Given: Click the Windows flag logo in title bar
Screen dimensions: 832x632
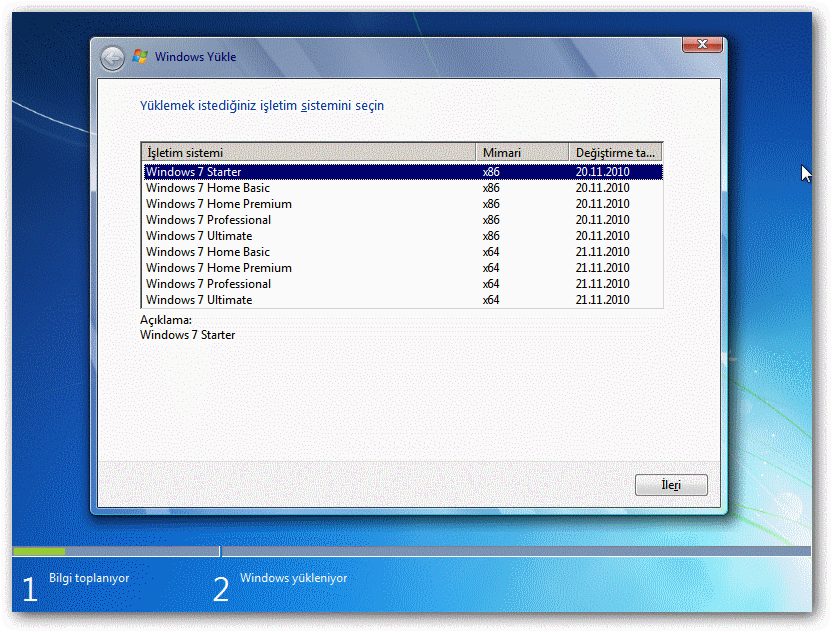Looking at the screenshot, I should pyautogui.click(x=140, y=56).
